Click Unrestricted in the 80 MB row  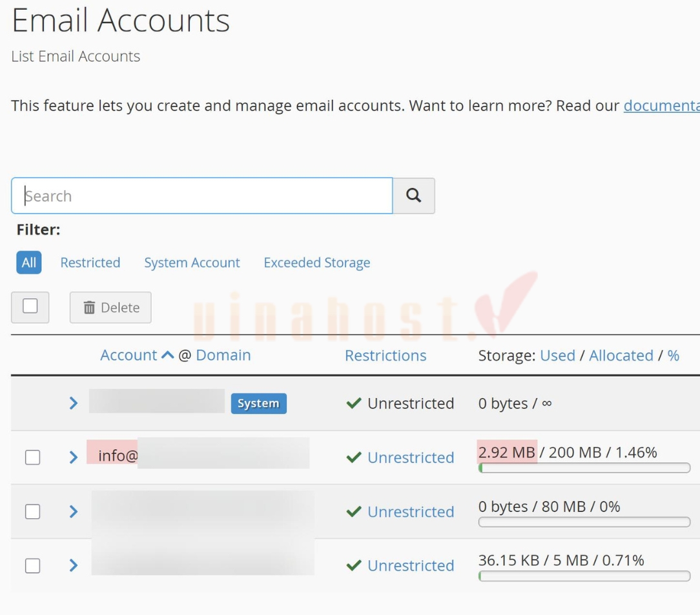[x=411, y=512]
